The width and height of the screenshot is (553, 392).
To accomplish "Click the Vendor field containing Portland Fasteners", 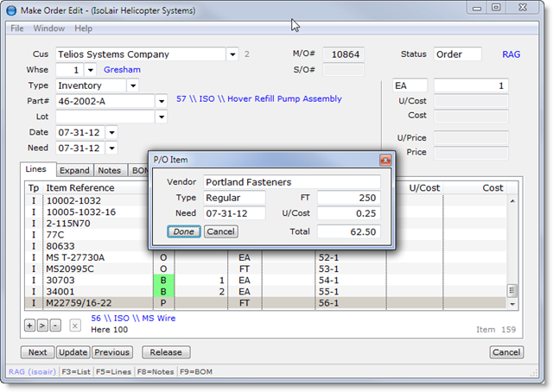I will pos(291,182).
